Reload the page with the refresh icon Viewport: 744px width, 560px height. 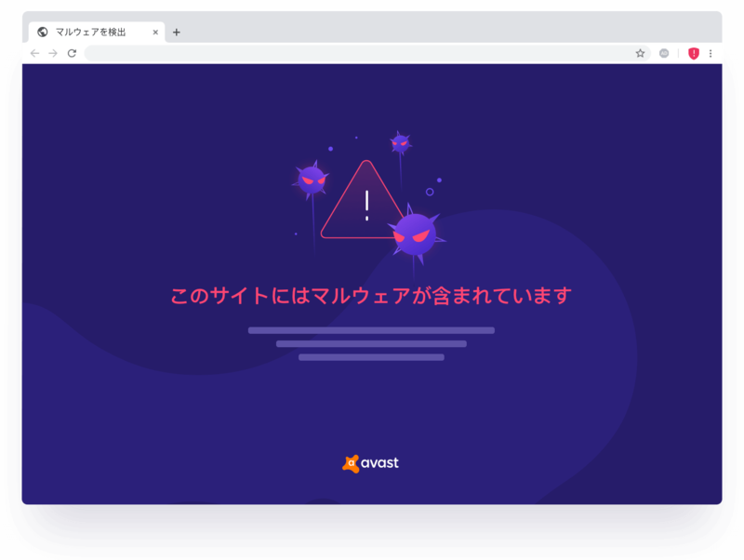(x=72, y=53)
